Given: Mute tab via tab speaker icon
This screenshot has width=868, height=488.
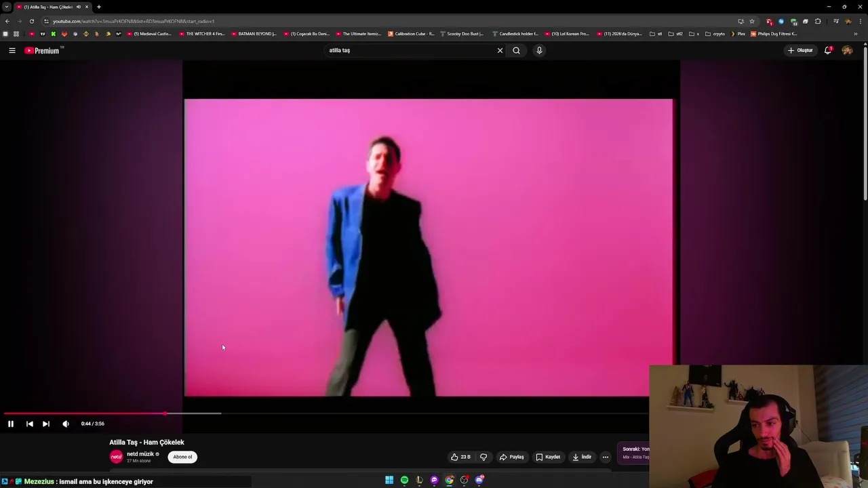Looking at the screenshot, I should point(78,7).
